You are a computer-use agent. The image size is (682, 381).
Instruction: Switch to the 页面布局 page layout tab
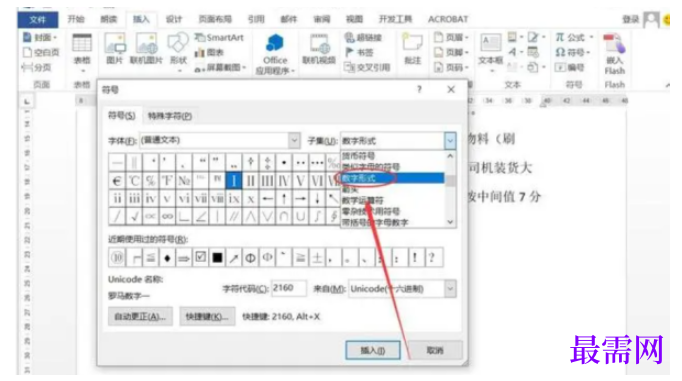pos(215,19)
